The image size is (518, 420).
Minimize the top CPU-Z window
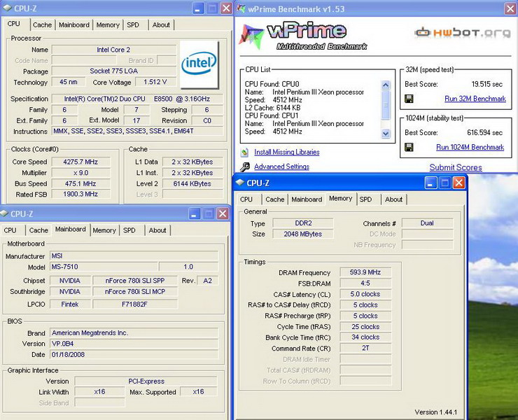point(198,8)
